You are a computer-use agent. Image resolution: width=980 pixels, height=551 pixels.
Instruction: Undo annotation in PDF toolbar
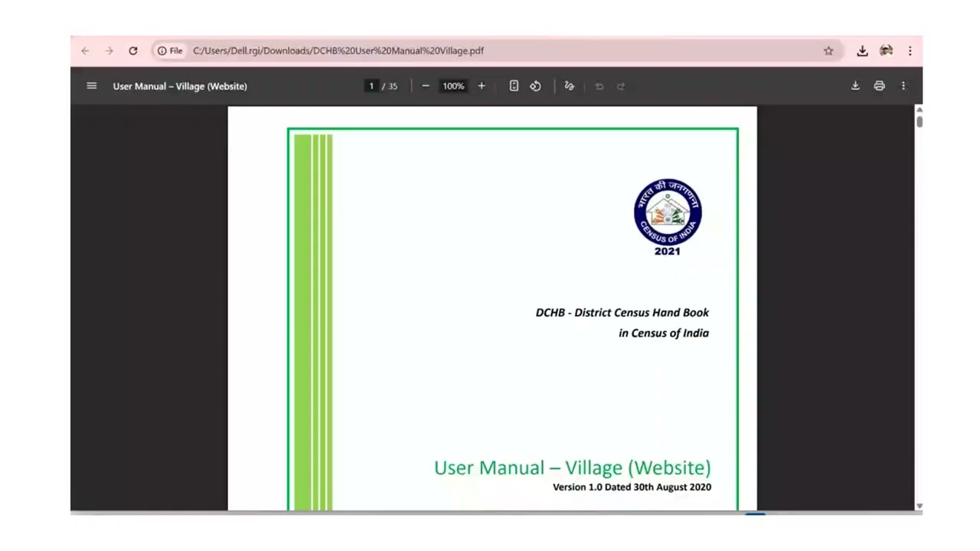coord(599,86)
